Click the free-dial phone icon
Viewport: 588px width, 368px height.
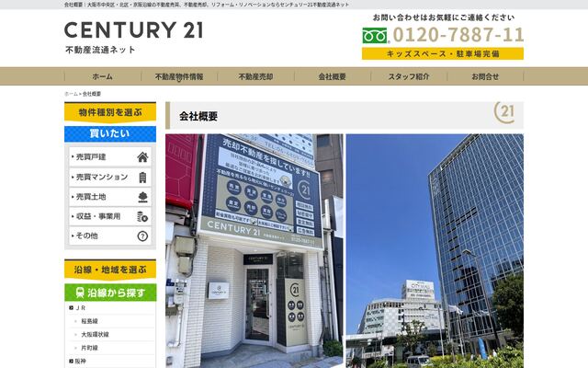(x=375, y=36)
